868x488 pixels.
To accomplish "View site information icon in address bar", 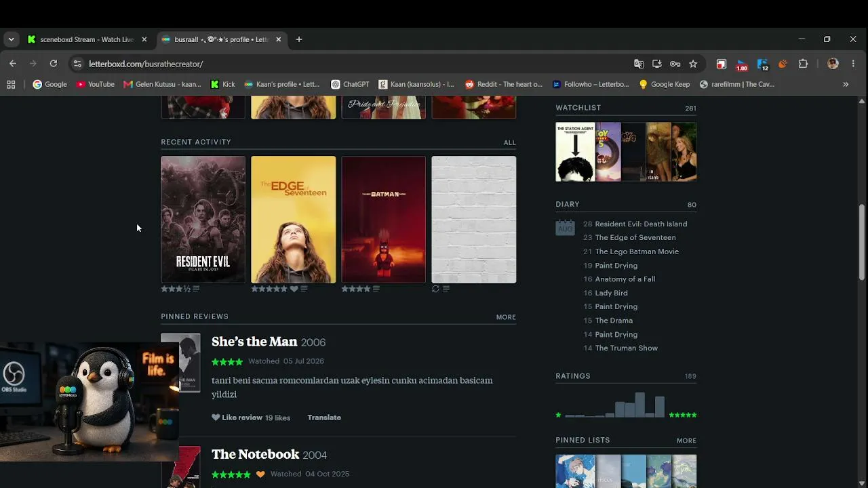I will [77, 64].
